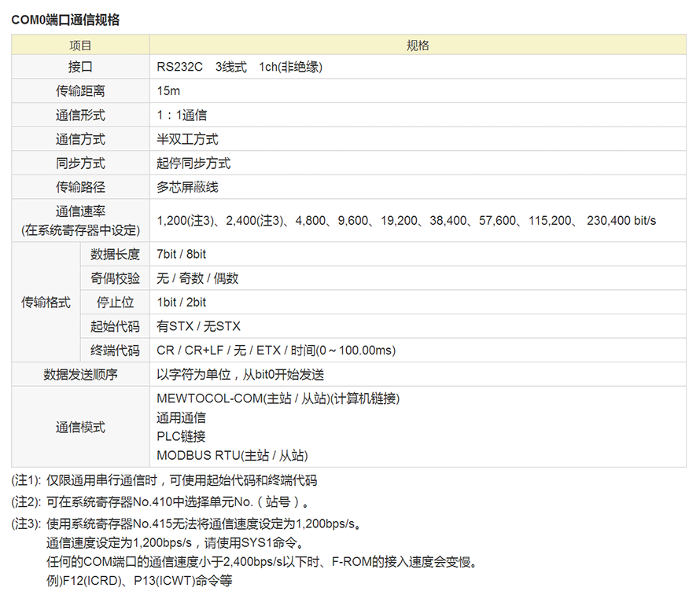
Task: Select the 奇偶校验 sub-row label
Action: (115, 278)
